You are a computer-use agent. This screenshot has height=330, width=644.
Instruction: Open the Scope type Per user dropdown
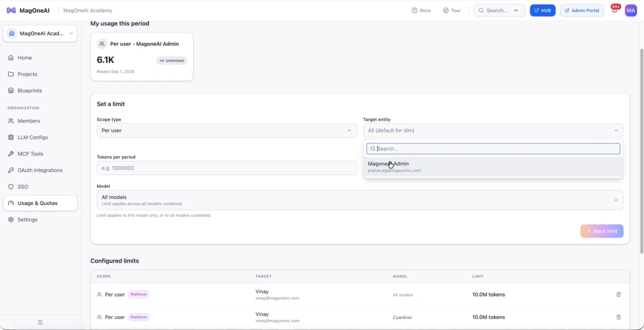(x=227, y=131)
